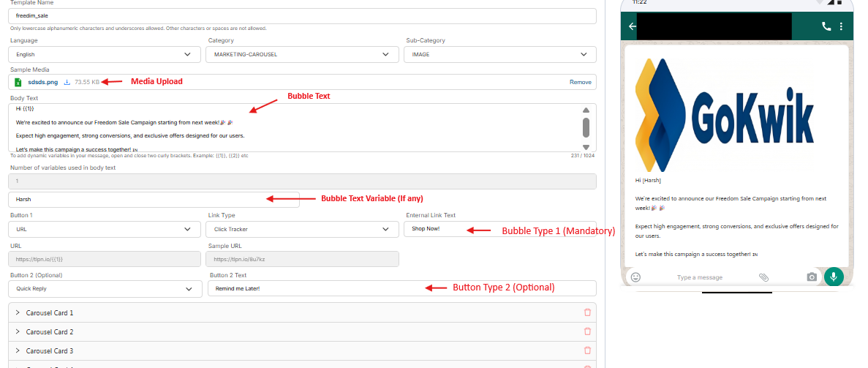Viewport: 868px width, 368px height.
Task: Click the camera icon in chat preview
Action: 812,277
